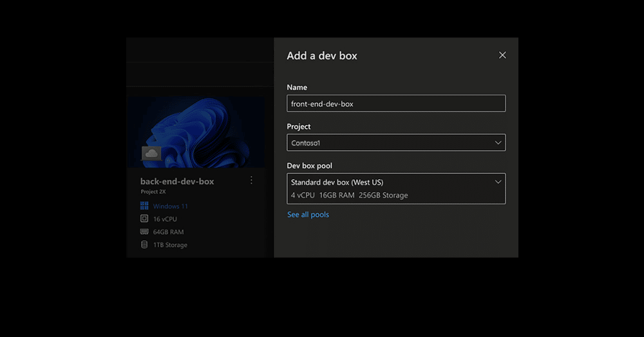Image resolution: width=644 pixels, height=337 pixels.
Task: Click the Add a dev box heading
Action: click(x=322, y=56)
